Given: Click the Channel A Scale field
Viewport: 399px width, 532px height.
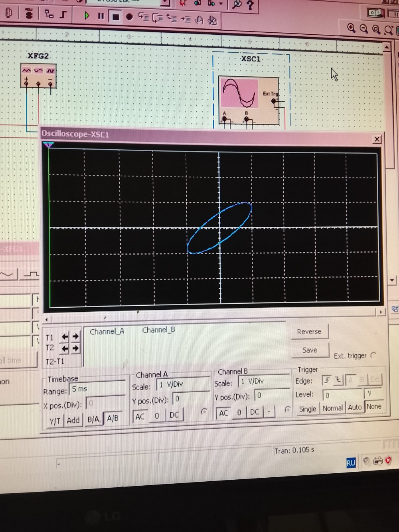Looking at the screenshot, I should point(182,385).
